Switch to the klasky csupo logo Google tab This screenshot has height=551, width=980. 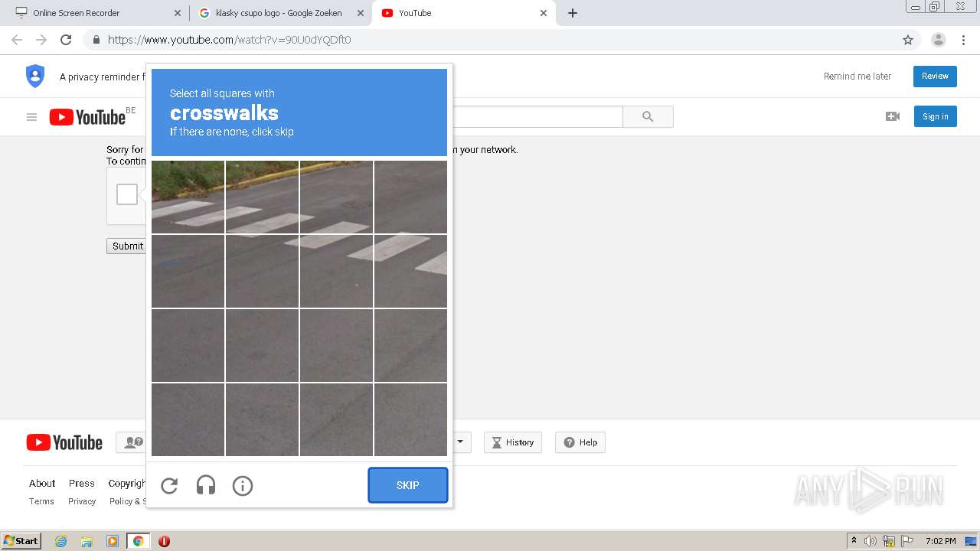tap(280, 13)
